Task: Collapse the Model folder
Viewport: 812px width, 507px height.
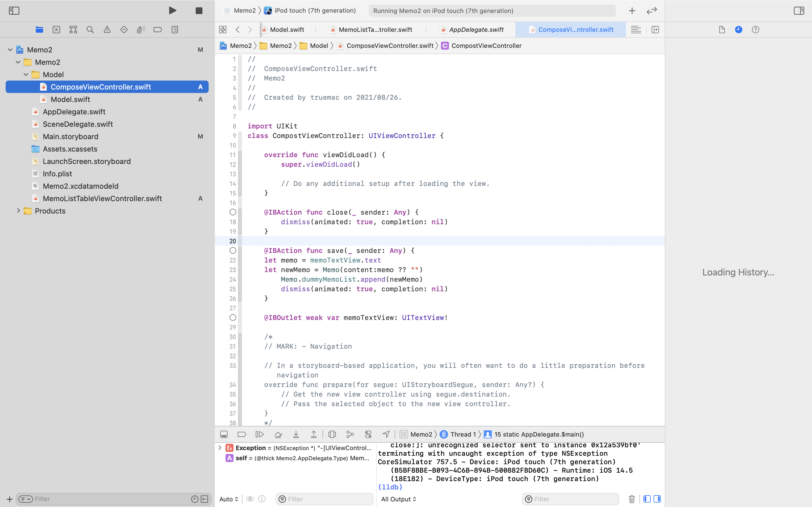Action: [26, 74]
